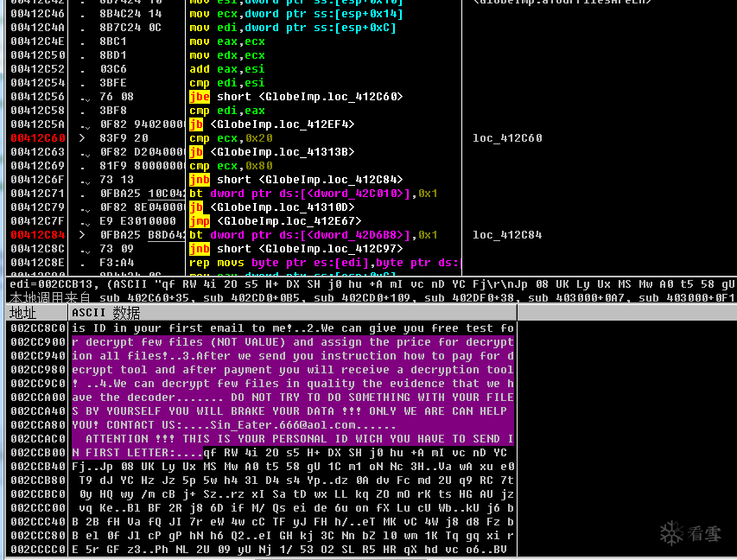
Task: Select dump address 002CC980
Action: click(38, 370)
